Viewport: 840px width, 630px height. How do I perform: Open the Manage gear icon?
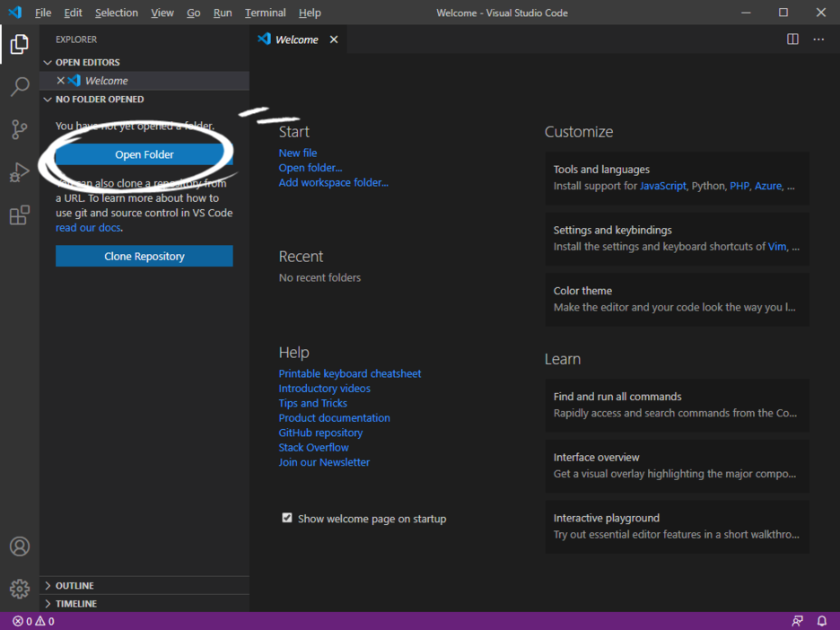[19, 589]
